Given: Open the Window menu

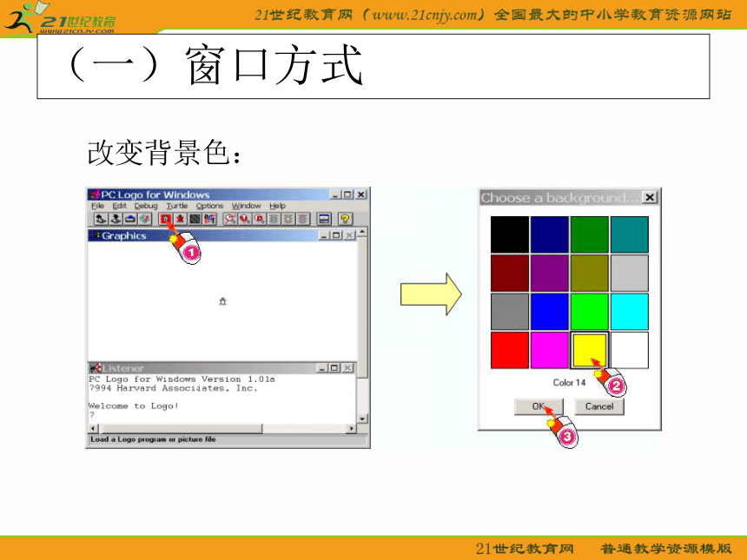Looking at the screenshot, I should (247, 206).
